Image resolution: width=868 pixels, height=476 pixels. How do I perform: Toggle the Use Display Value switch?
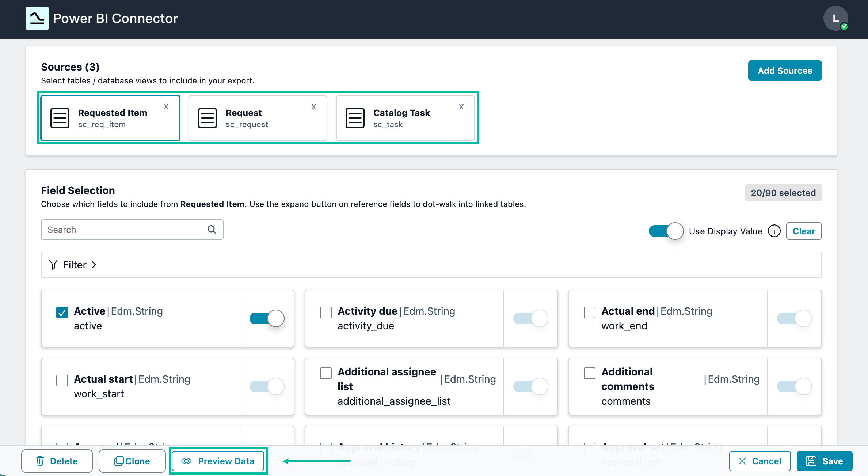pos(666,231)
